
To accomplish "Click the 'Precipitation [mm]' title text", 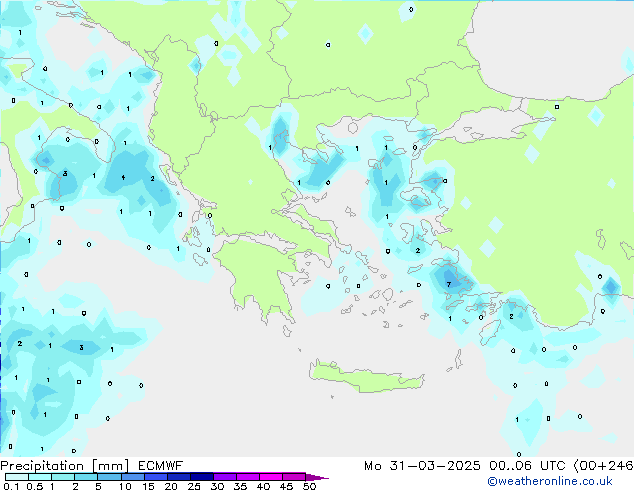I will (x=65, y=466).
